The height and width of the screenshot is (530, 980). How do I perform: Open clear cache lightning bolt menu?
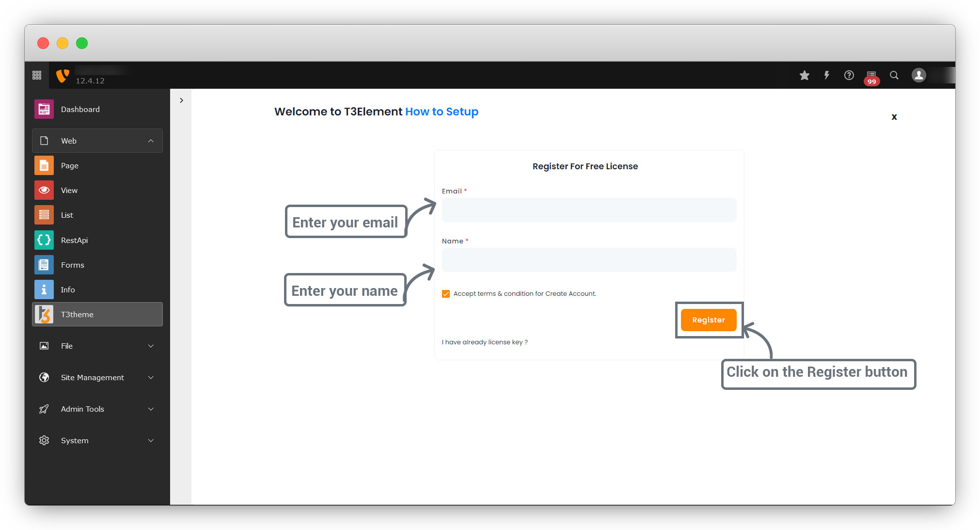[827, 75]
